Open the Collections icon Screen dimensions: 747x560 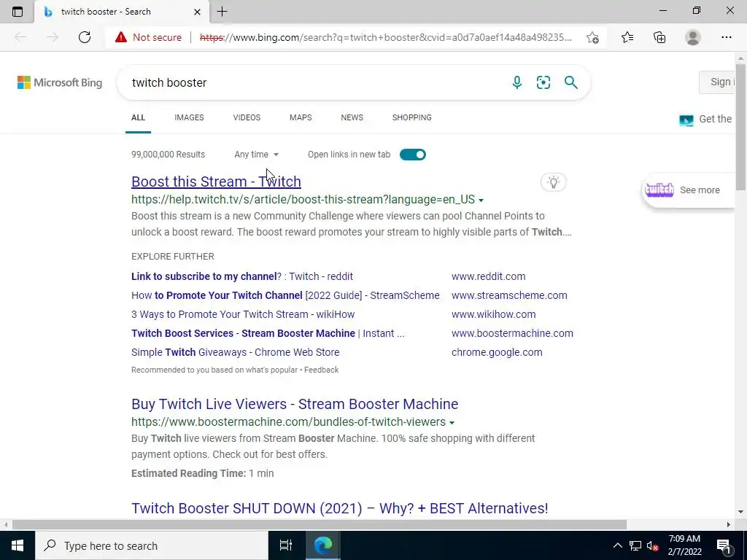(x=659, y=37)
